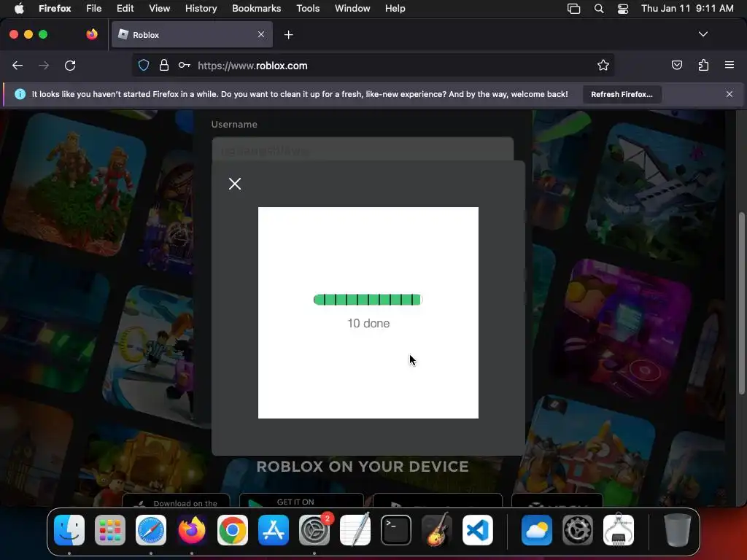Go back to the previous page
The width and height of the screenshot is (747, 560).
[18, 66]
